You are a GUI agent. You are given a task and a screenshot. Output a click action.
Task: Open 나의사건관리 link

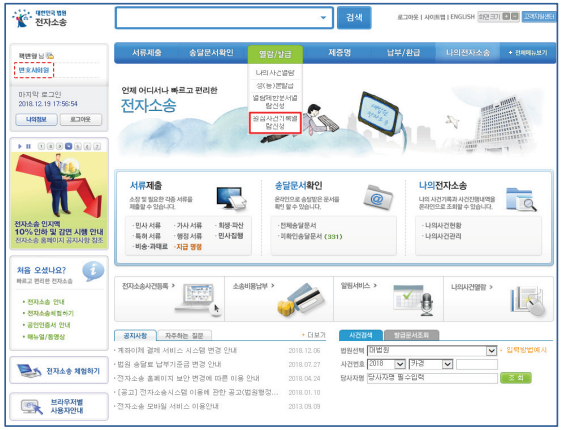click(442, 236)
